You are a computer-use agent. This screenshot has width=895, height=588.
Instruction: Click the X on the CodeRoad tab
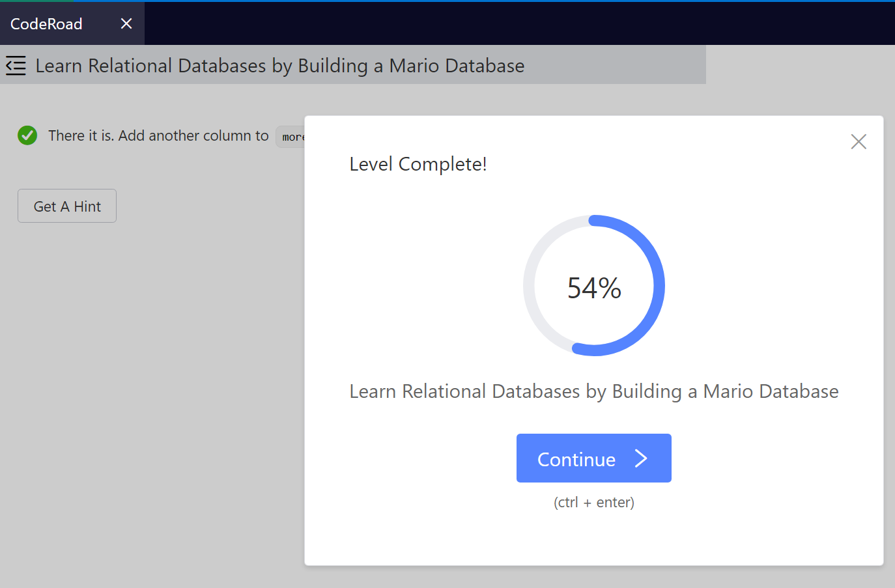point(126,23)
